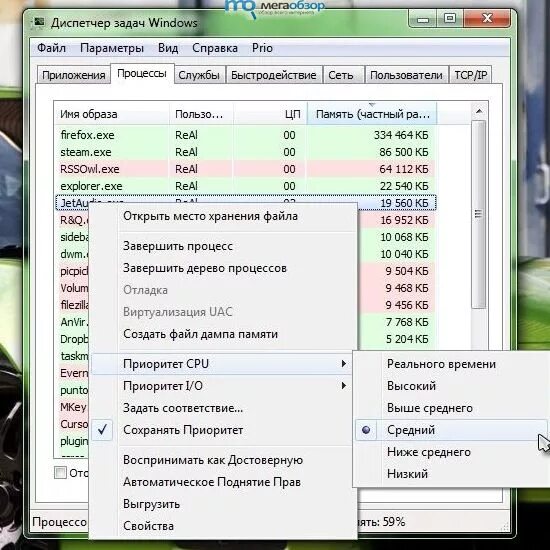Set CPU priority to Ниже среднего

[452, 452]
